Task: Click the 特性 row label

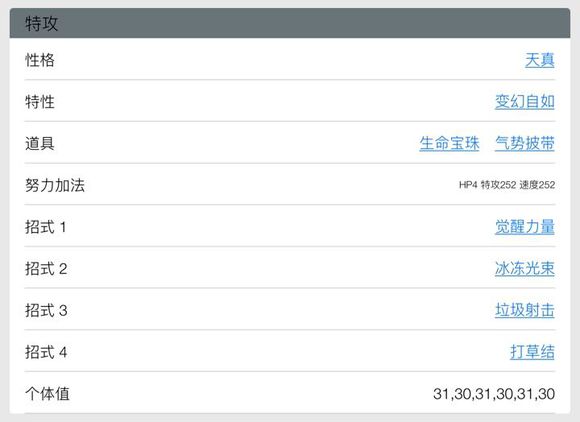Action: 40,102
